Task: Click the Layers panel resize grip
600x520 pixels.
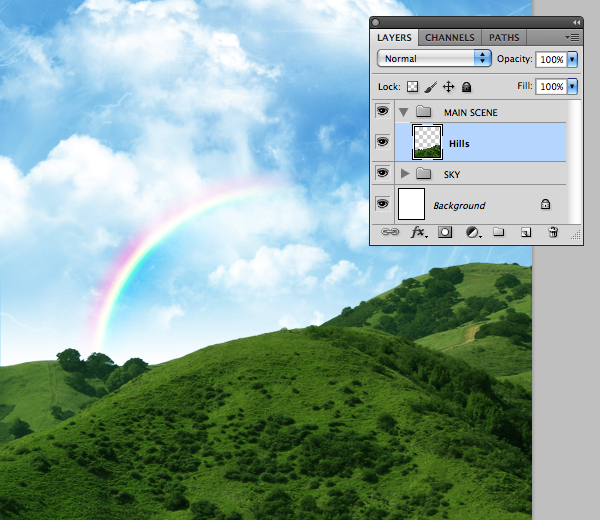Action: (576, 235)
